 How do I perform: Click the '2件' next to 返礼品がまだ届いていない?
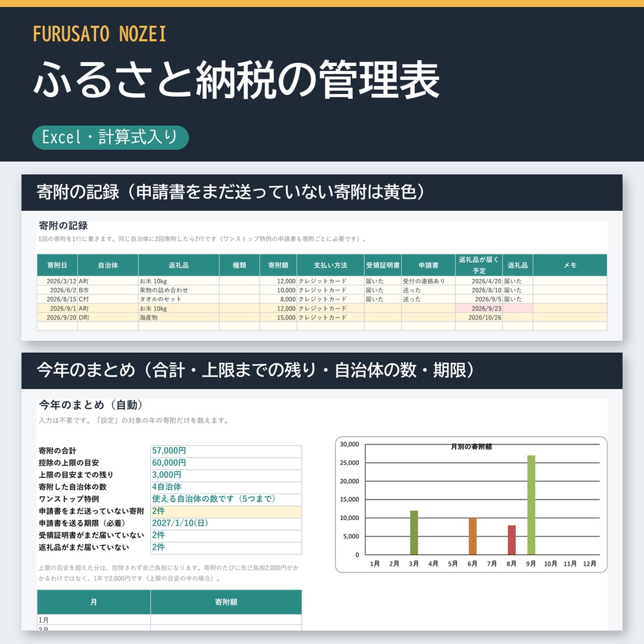click(x=226, y=548)
